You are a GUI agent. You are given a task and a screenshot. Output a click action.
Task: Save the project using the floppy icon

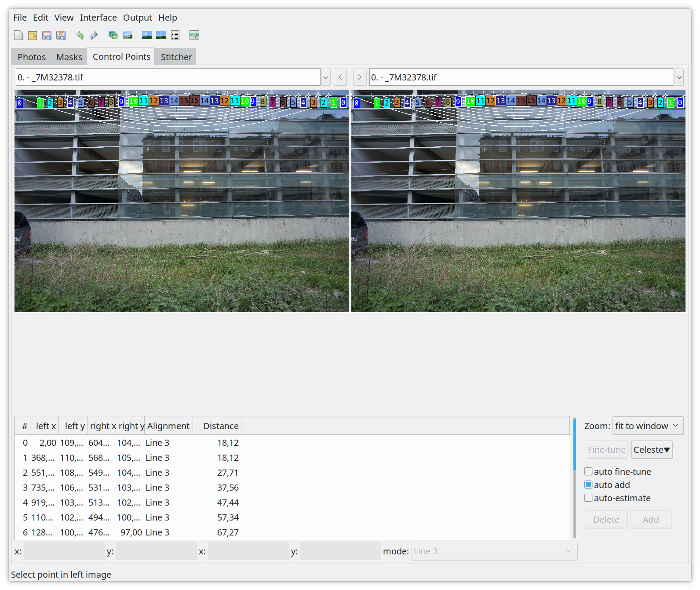(47, 35)
